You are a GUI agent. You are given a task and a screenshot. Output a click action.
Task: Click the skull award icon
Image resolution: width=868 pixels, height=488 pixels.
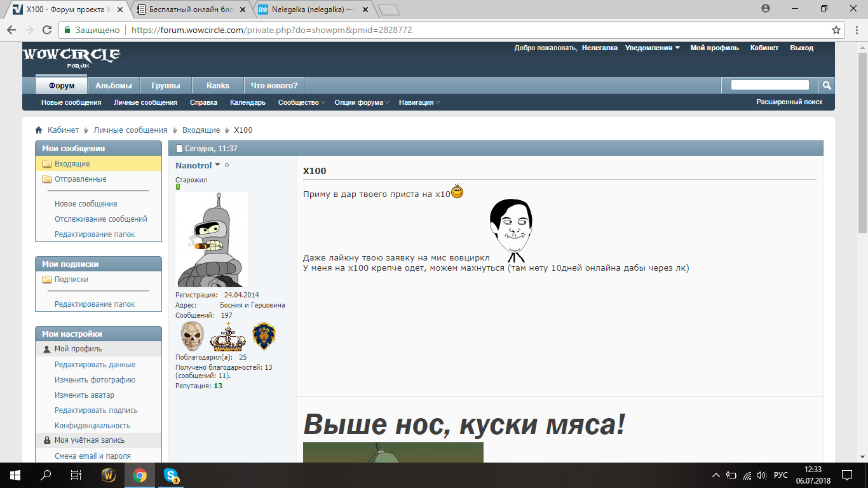tap(192, 336)
